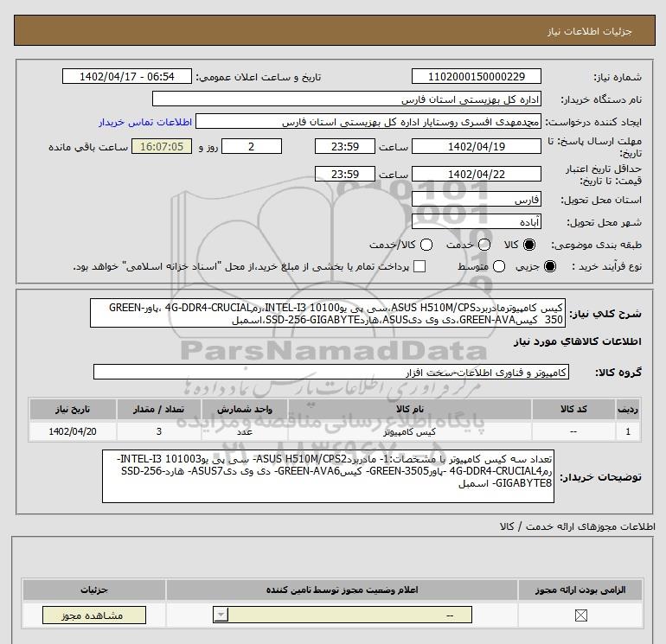The height and width of the screenshot is (644, 666).
Task: Click the اطلاعات کالاهای مورد نیاز heading
Action: click(578, 341)
